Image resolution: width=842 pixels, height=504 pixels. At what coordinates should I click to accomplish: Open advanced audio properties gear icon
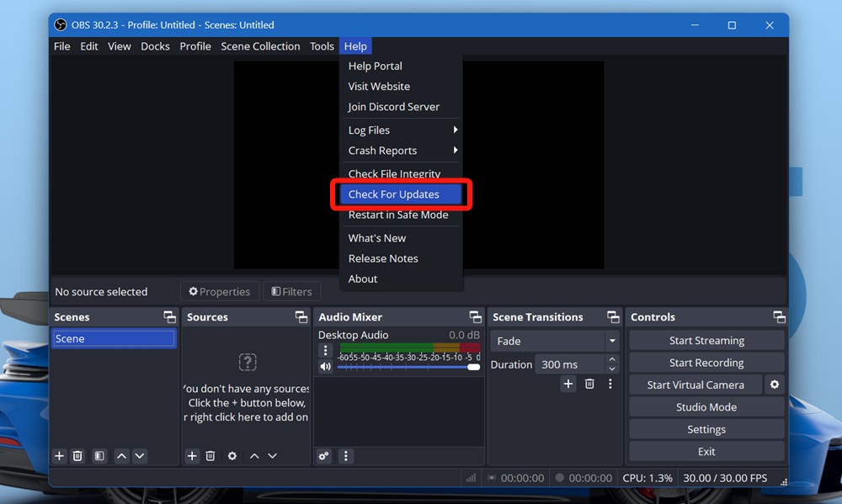[x=324, y=455]
